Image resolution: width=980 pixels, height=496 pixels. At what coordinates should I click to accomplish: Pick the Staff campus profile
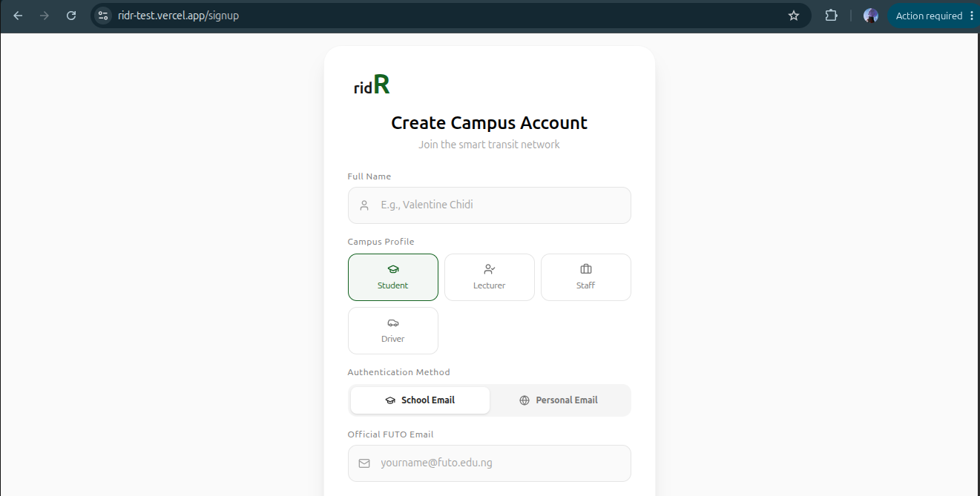[586, 277]
